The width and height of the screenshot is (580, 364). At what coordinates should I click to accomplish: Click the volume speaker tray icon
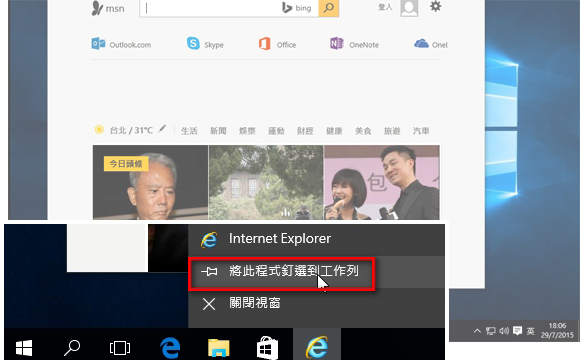[504, 331]
